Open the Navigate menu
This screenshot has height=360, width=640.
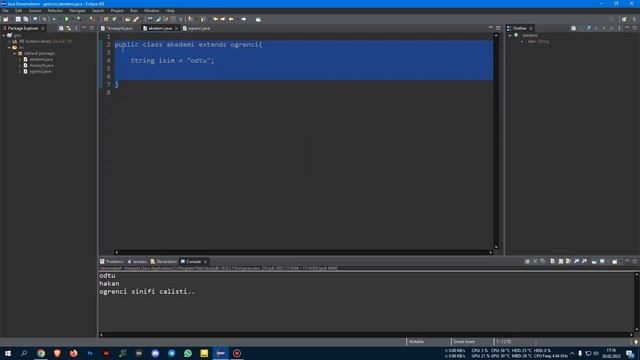pyautogui.click(x=78, y=11)
